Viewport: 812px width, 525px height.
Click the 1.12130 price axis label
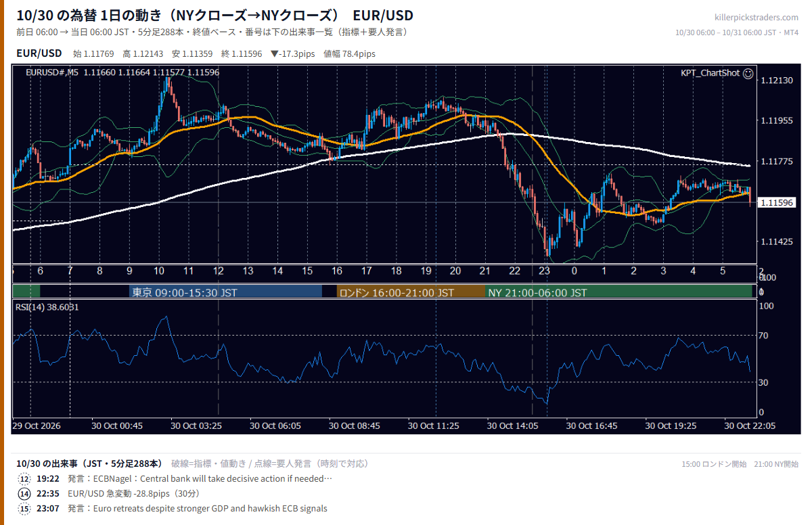[x=777, y=81]
